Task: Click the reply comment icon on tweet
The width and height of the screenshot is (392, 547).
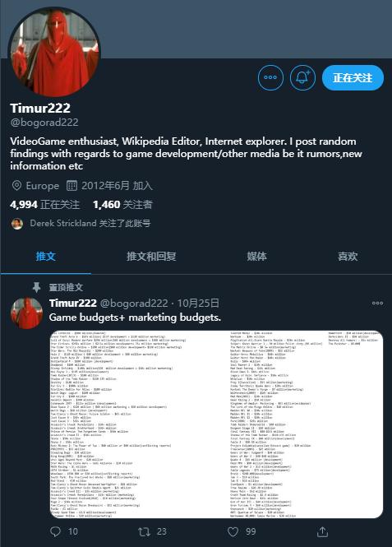Action: [x=55, y=531]
